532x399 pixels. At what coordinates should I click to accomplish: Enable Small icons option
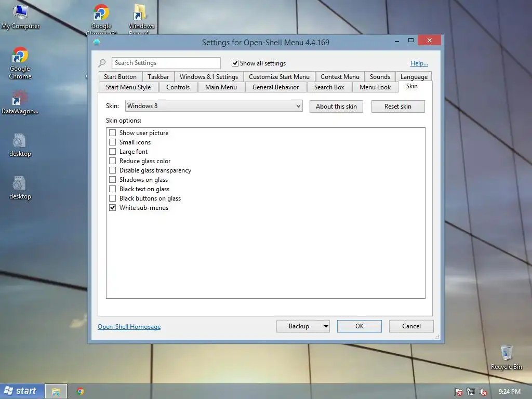(112, 142)
